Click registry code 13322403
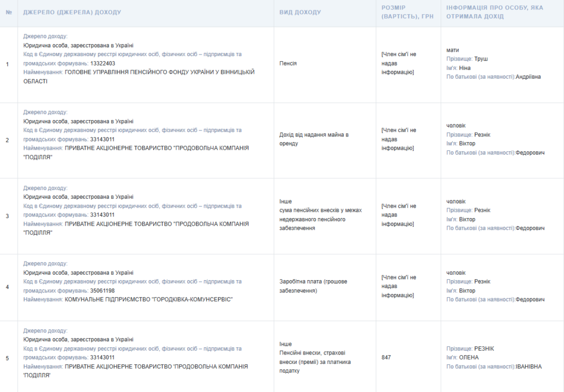 102,63
